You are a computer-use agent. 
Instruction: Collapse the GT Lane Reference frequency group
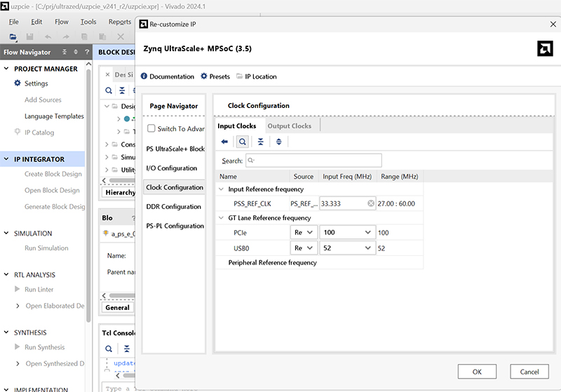[x=222, y=218]
